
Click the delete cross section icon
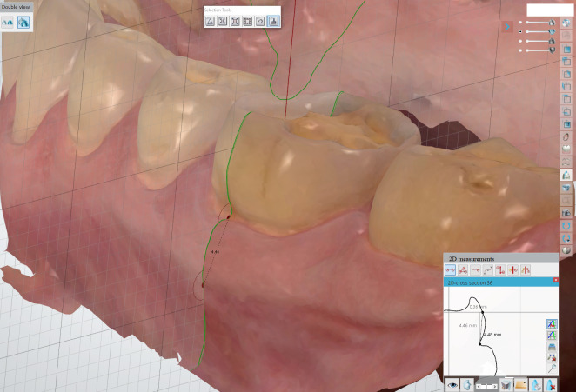point(550,385)
